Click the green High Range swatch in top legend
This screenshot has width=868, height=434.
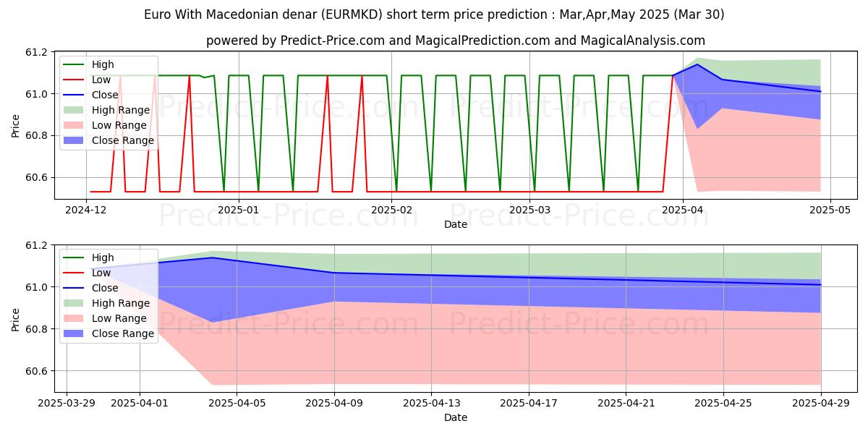click(75, 110)
